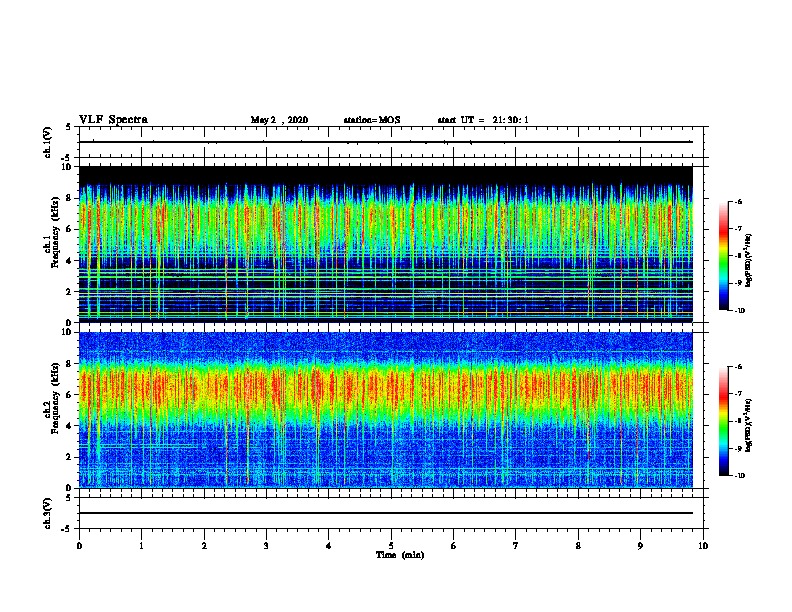Click the "5" tick of the ch.3(V) axis

pos(69,498)
